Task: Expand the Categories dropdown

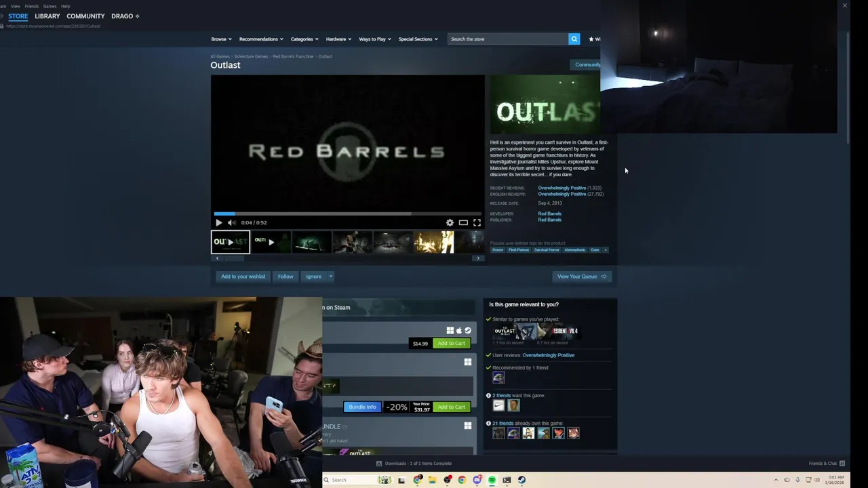Action: pyautogui.click(x=304, y=39)
